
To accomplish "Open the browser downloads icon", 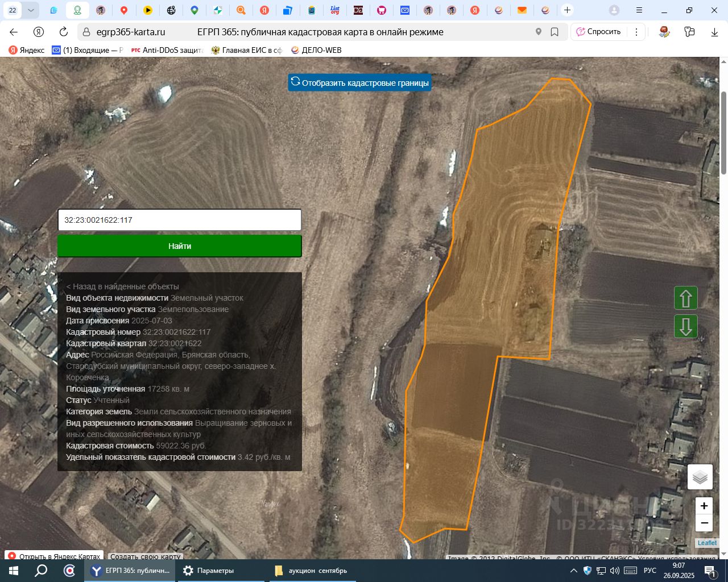I will click(x=715, y=32).
